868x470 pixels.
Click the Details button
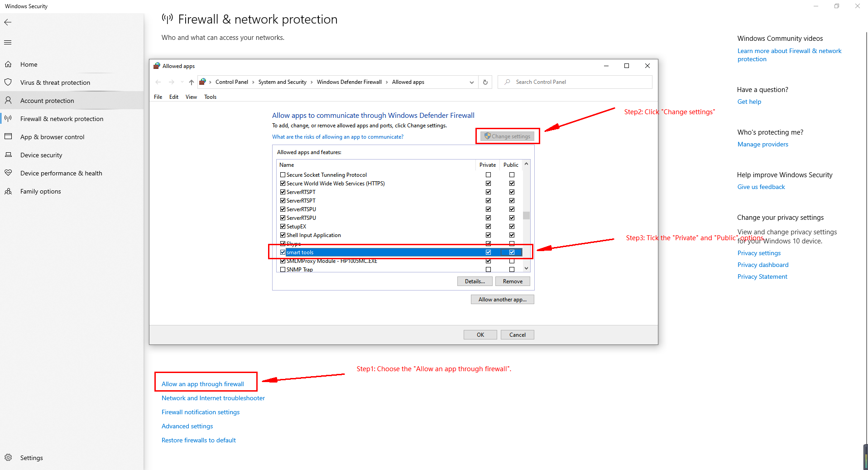tap(475, 281)
